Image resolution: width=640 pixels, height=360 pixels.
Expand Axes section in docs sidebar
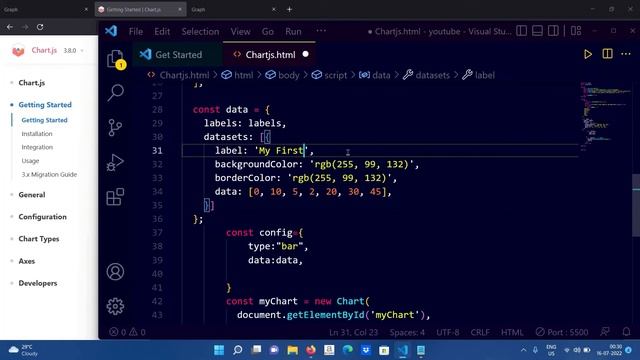(x=27, y=261)
